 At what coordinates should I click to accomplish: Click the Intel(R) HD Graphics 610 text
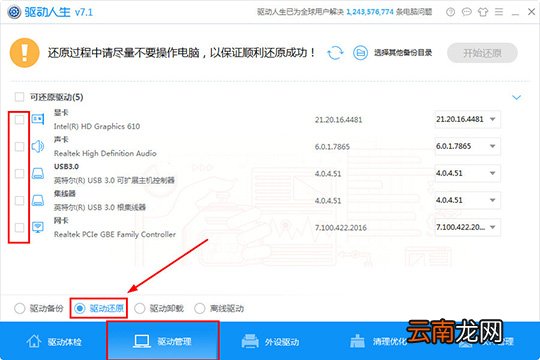[x=97, y=126]
